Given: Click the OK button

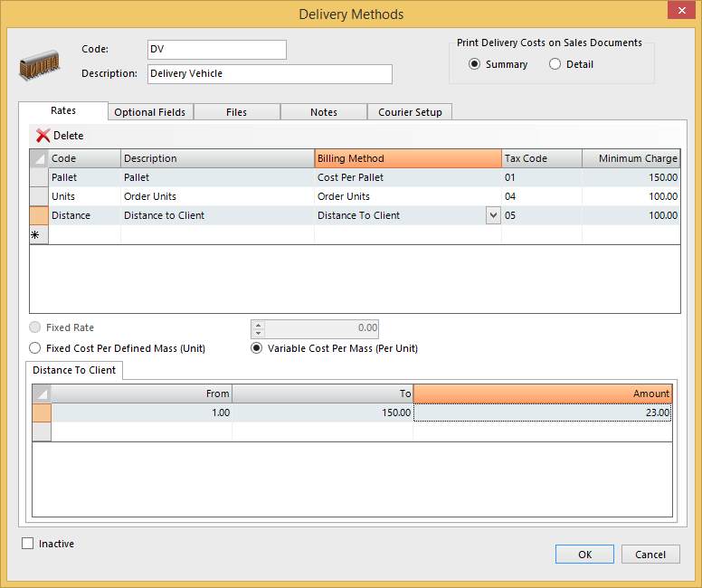Looking at the screenshot, I should 584,555.
